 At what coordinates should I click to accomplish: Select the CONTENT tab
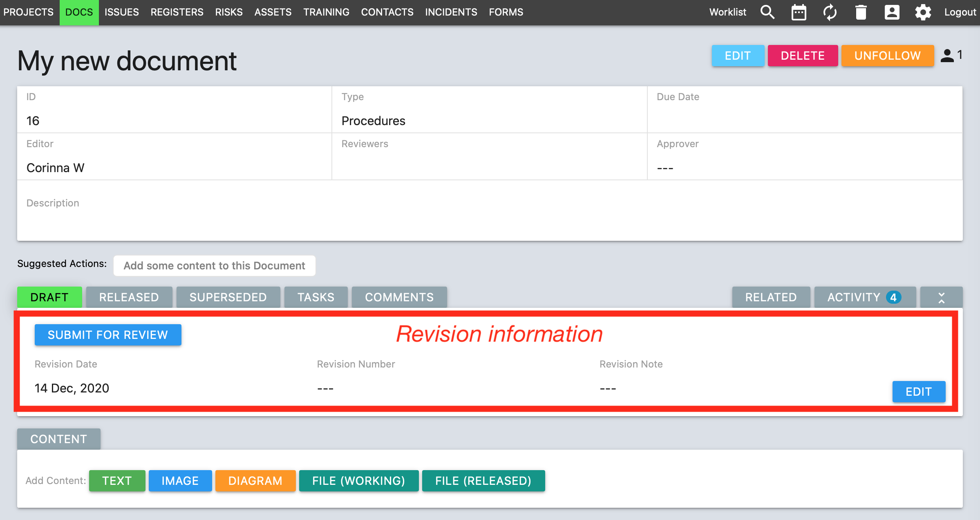(x=59, y=439)
